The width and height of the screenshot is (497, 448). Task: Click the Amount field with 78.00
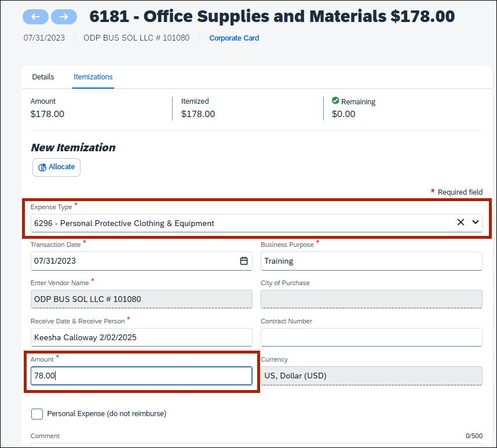[x=141, y=376]
